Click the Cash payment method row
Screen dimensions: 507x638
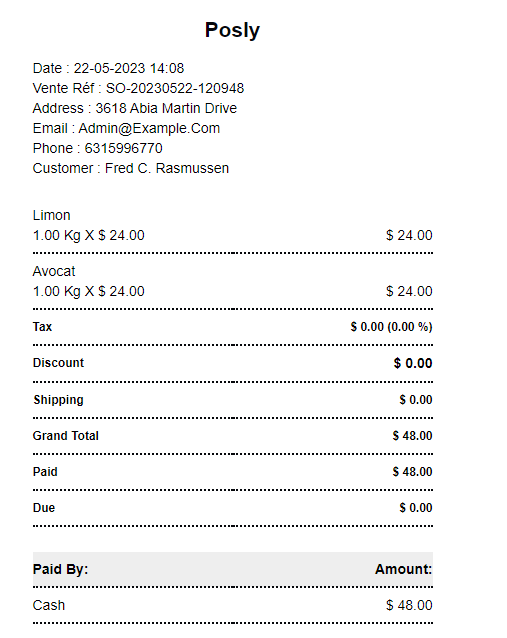click(x=233, y=605)
